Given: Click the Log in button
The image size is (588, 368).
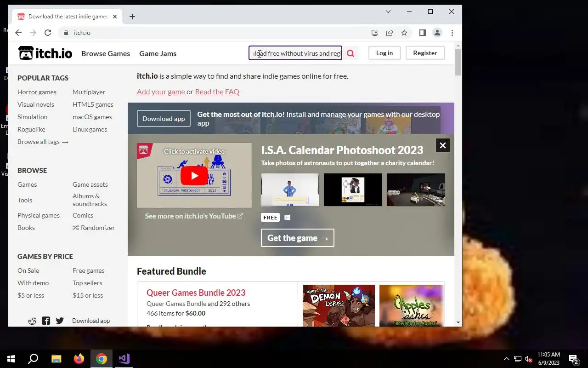Looking at the screenshot, I should [384, 53].
